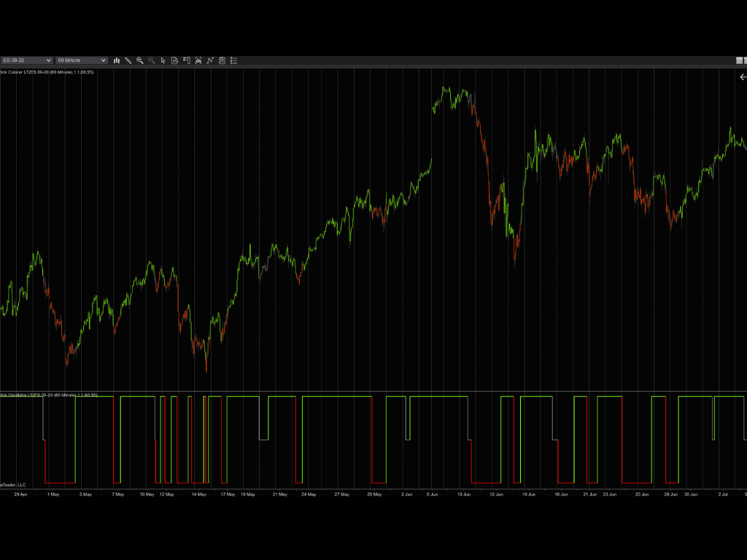Click the go-to-latest-bar arrow on the right

[x=742, y=77]
